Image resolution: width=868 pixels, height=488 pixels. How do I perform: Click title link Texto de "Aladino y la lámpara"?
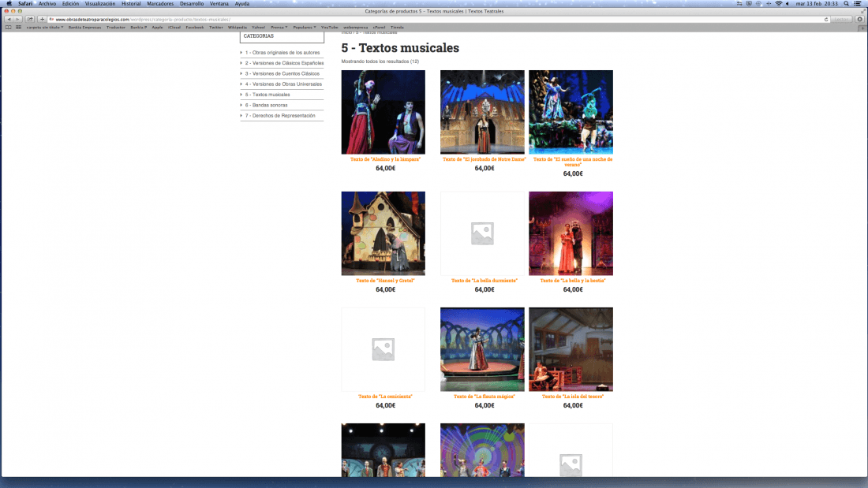coord(385,159)
